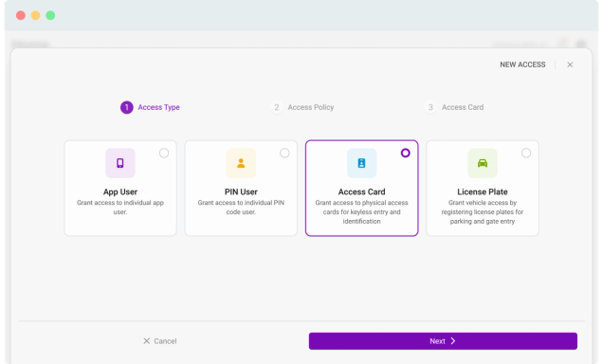Screen dimensions: 603x364
Task: Click the X icon beside Cancel
Action: pyautogui.click(x=147, y=341)
